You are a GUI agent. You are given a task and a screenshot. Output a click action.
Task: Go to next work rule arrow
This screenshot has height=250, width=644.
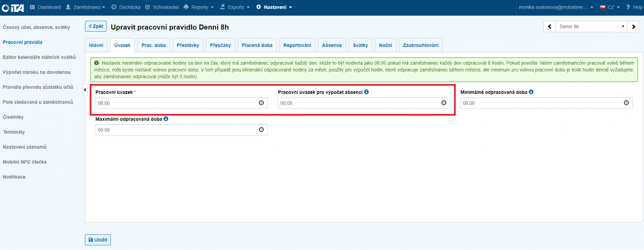point(634,27)
